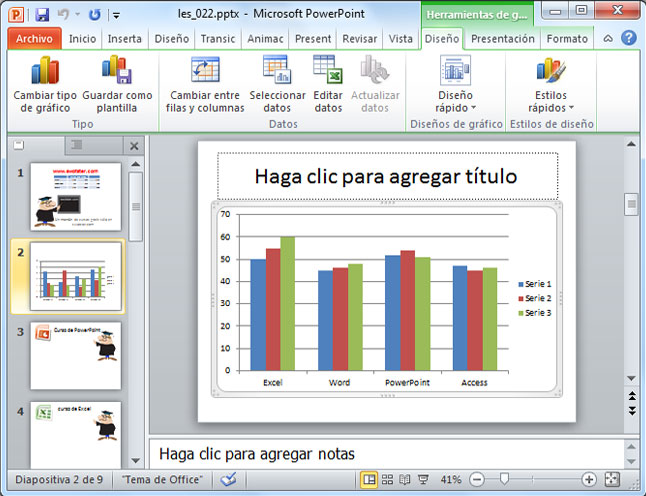Click the Tema de Office status text
Screen dimensions: 646x496
163,480
